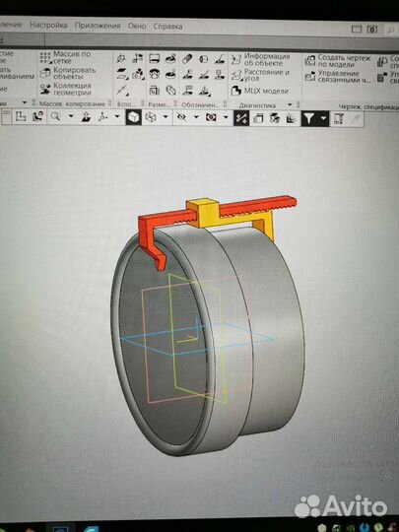Toggle the highlighted percent-like icon left of layers

(x=241, y=118)
